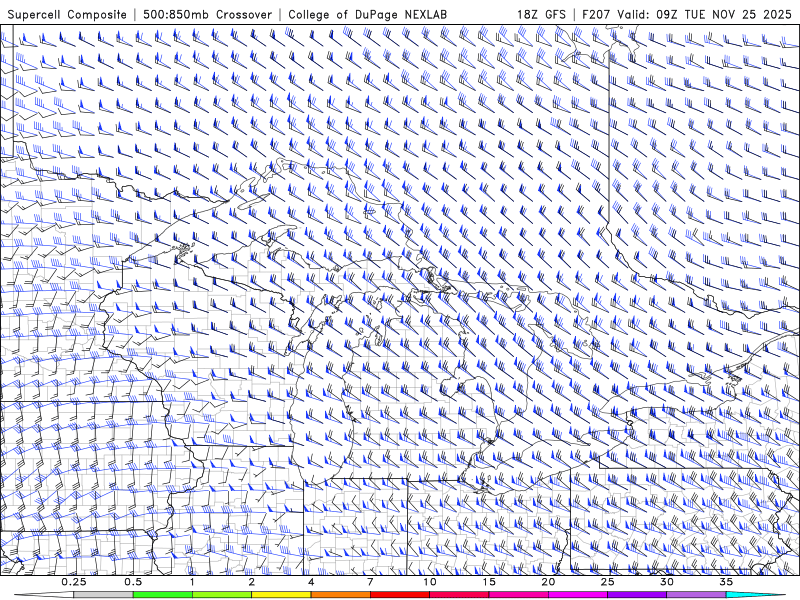The height and width of the screenshot is (600, 800).
Task: Click the 0.5 color scale label
Action: [x=133, y=582]
